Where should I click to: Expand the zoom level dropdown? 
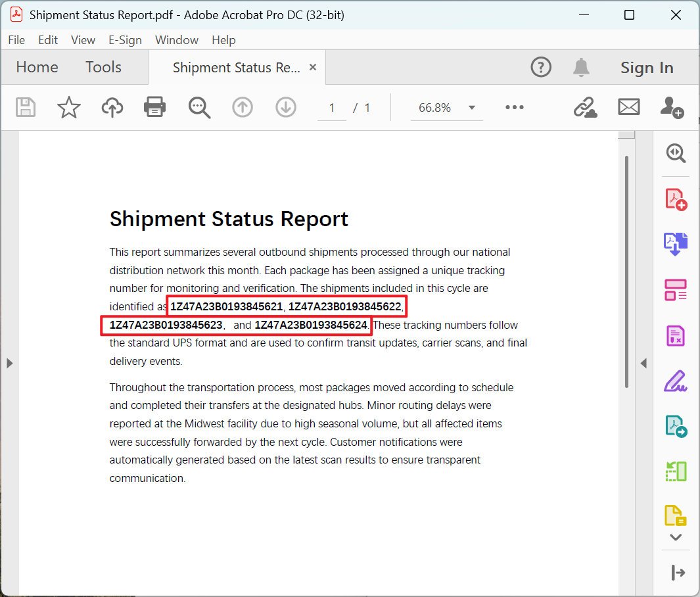(471, 108)
